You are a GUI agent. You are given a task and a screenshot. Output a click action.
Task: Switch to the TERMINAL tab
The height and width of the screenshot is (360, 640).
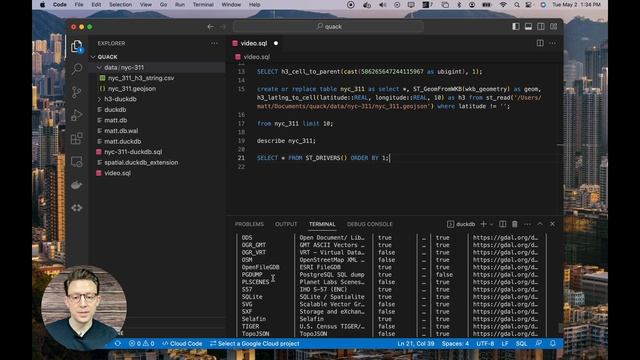click(322, 224)
